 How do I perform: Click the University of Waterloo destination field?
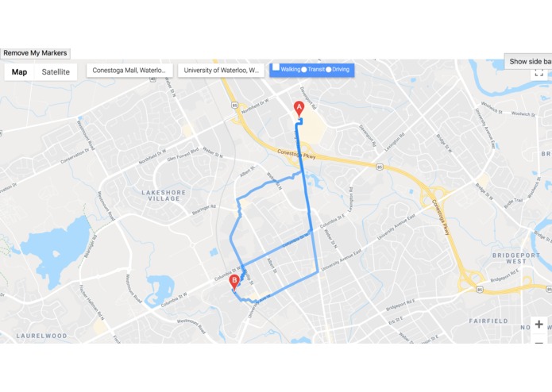[221, 71]
